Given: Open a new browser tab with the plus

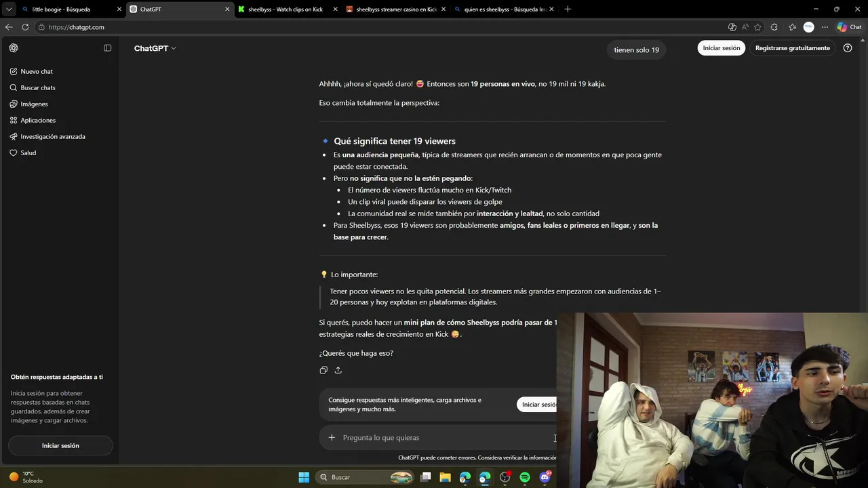Looking at the screenshot, I should [568, 9].
